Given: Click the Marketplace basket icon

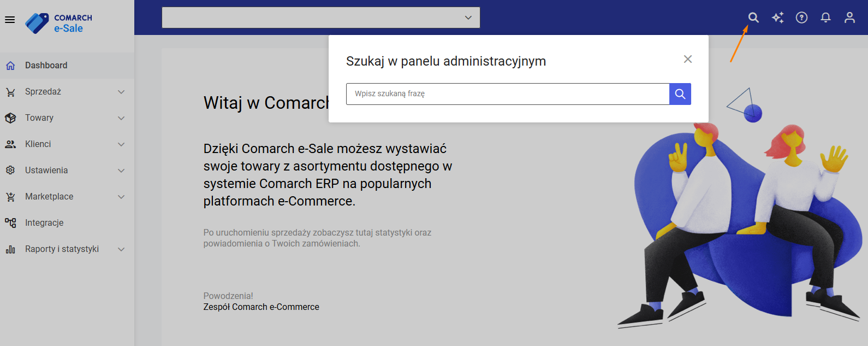Looking at the screenshot, I should click(x=10, y=197).
